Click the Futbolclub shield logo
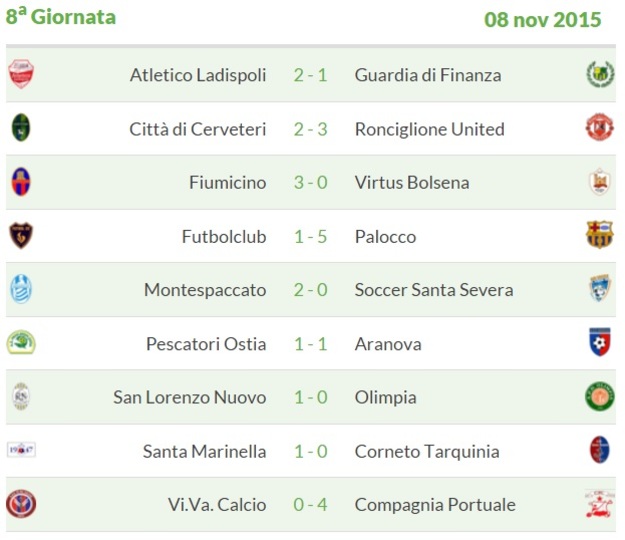625x540 pixels. coord(21,235)
